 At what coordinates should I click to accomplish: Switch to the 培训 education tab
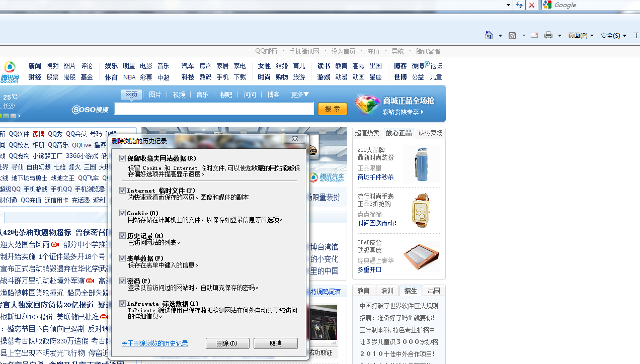point(387,291)
